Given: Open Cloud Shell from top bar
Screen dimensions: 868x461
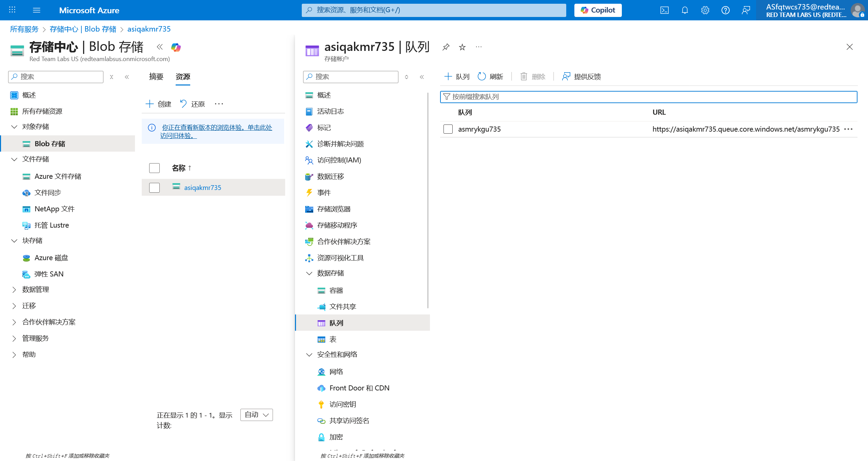Looking at the screenshot, I should [664, 10].
